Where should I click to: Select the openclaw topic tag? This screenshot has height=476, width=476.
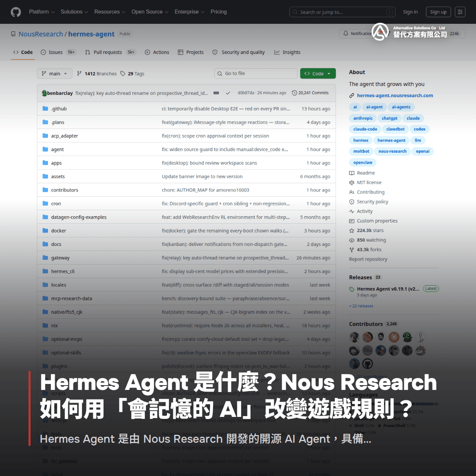[x=363, y=163]
